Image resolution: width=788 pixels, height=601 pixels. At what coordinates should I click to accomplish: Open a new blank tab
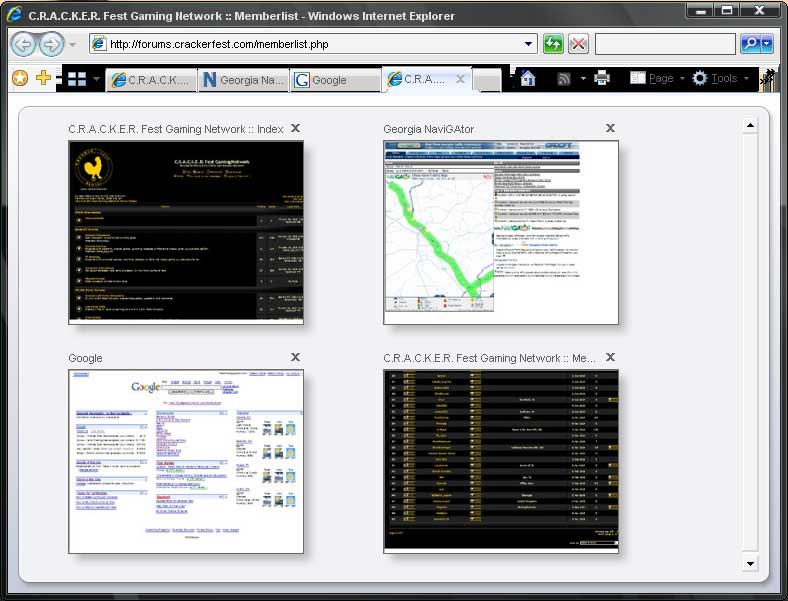487,80
